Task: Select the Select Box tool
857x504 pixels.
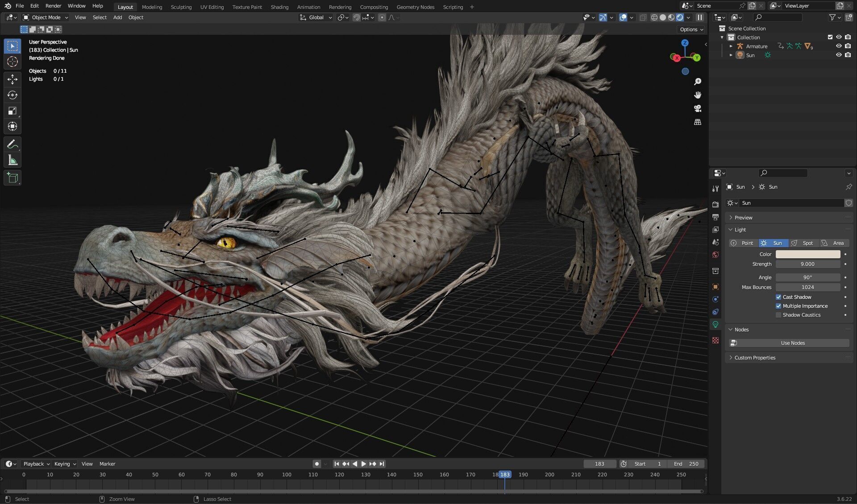Action: click(12, 46)
